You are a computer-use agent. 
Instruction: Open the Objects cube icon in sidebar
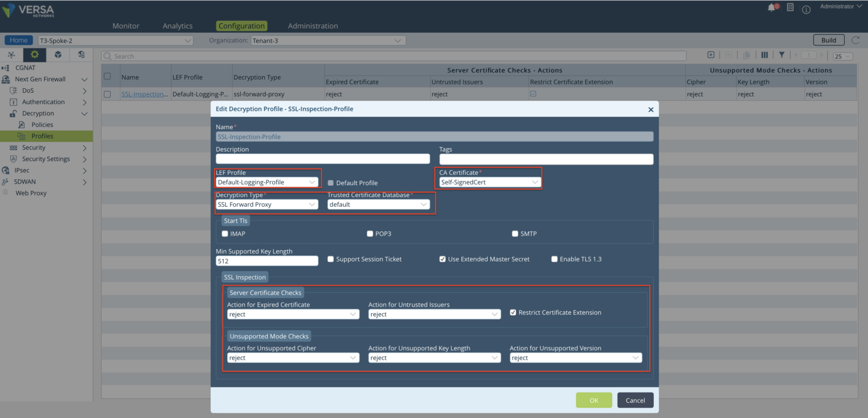click(58, 55)
